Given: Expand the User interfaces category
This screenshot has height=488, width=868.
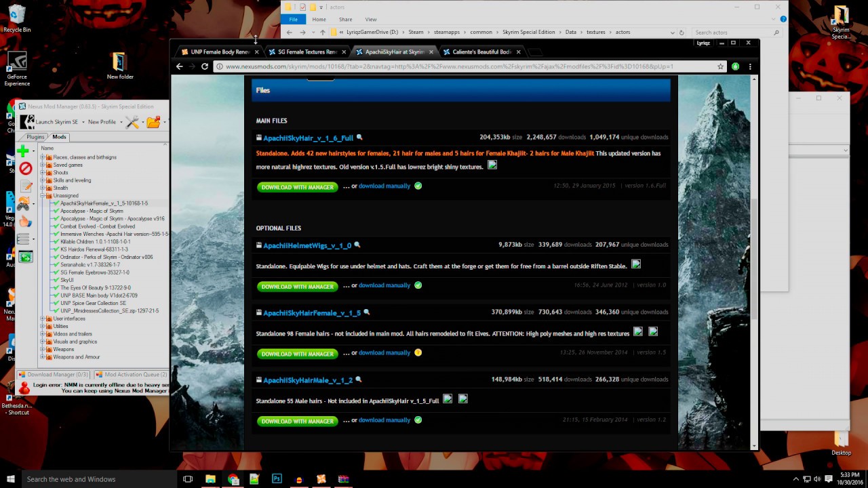Looking at the screenshot, I should point(43,319).
